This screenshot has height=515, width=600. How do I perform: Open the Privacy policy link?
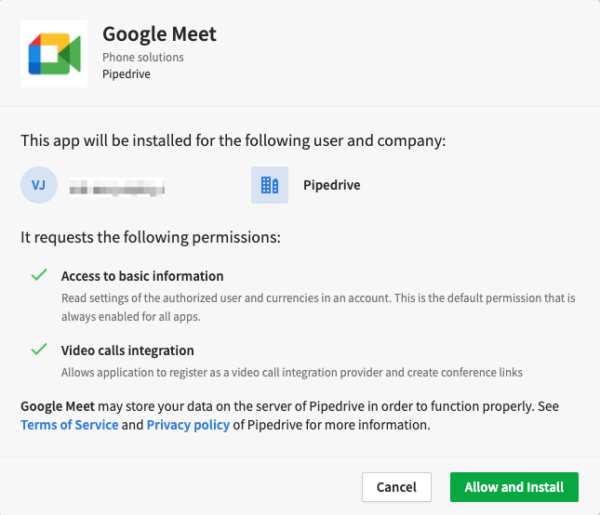188,425
